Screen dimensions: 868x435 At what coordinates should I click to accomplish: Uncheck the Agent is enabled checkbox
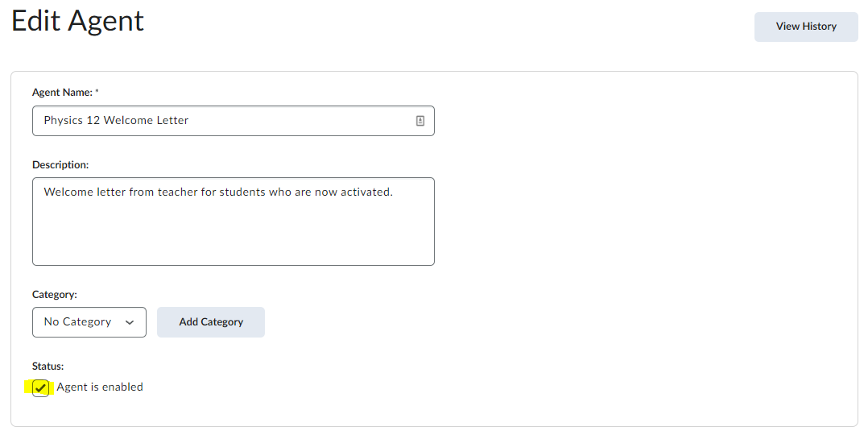click(40, 388)
